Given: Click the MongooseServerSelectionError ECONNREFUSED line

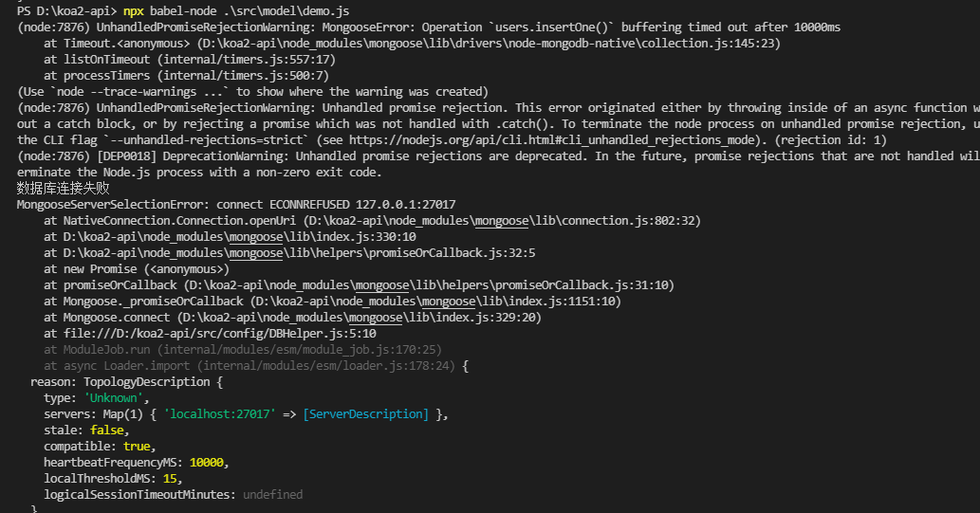Looking at the screenshot, I should coord(235,204).
